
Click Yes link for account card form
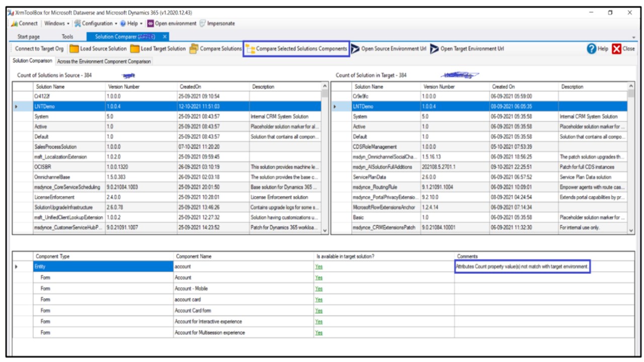point(318,300)
